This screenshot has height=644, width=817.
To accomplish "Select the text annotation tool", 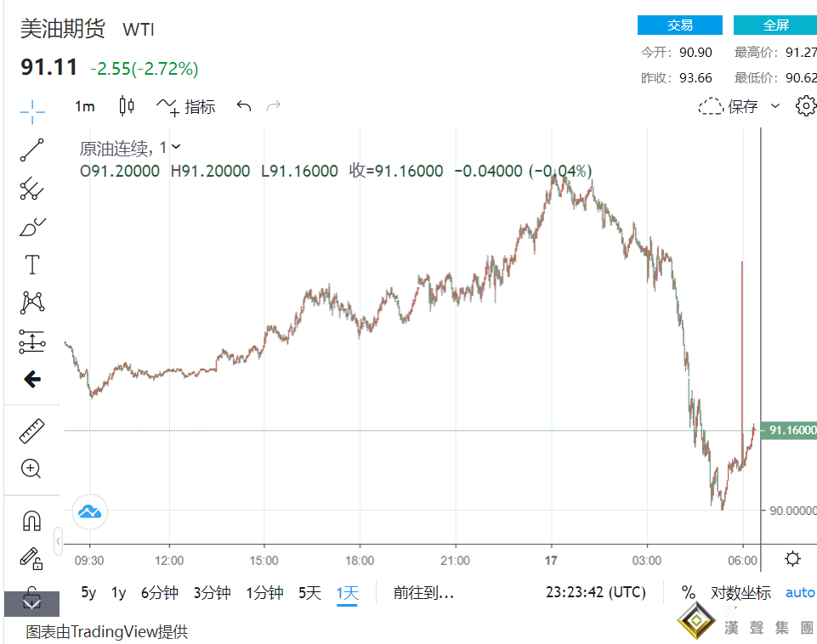I will [32, 265].
